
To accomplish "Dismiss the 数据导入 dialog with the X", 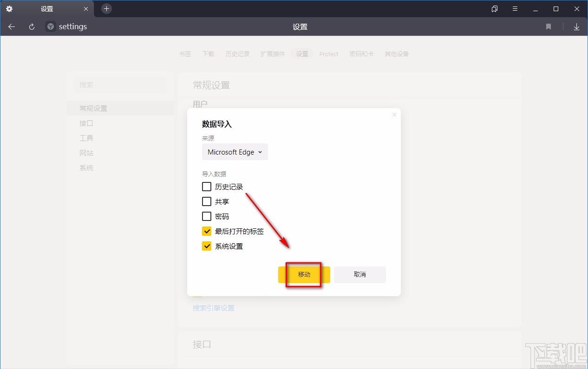I will [394, 114].
